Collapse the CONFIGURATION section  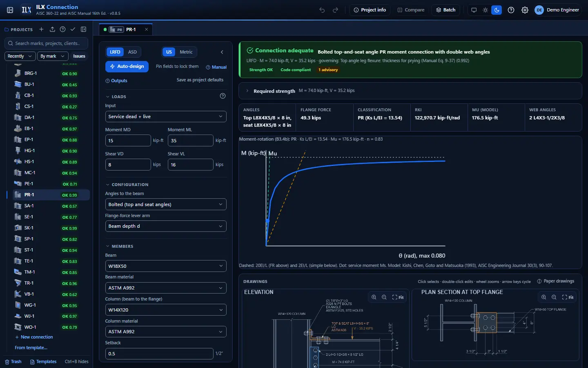[x=127, y=185]
